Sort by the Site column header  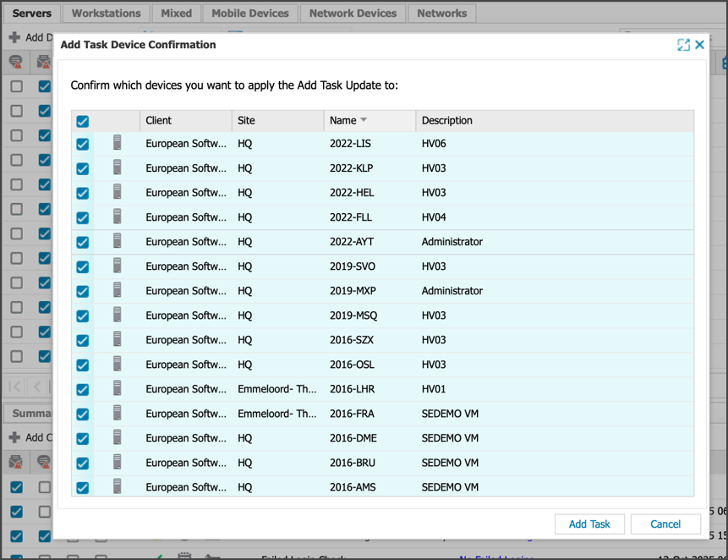tap(246, 120)
